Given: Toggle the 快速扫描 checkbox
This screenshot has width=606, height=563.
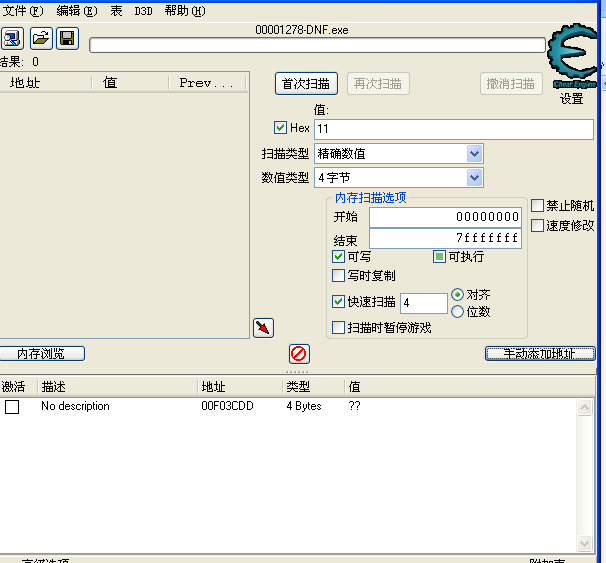Looking at the screenshot, I should click(x=338, y=301).
